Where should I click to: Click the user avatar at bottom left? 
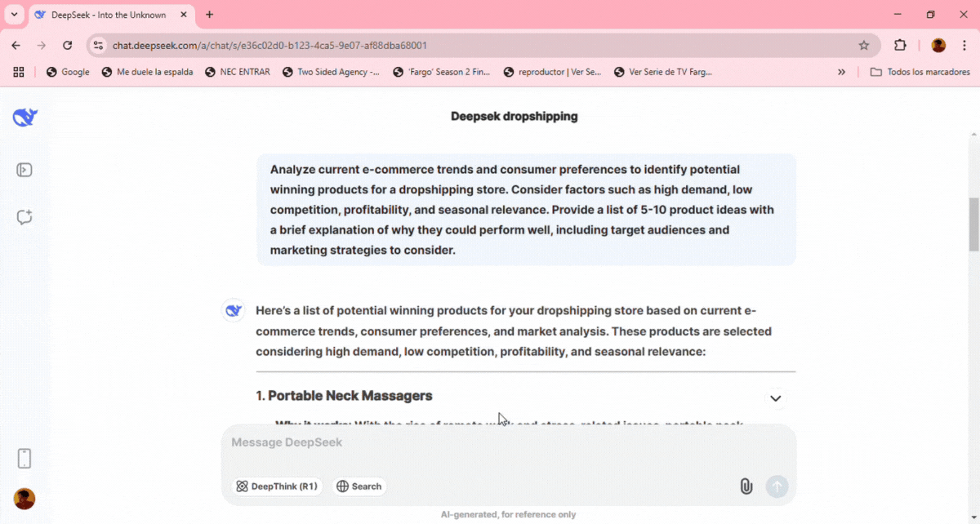(x=24, y=499)
